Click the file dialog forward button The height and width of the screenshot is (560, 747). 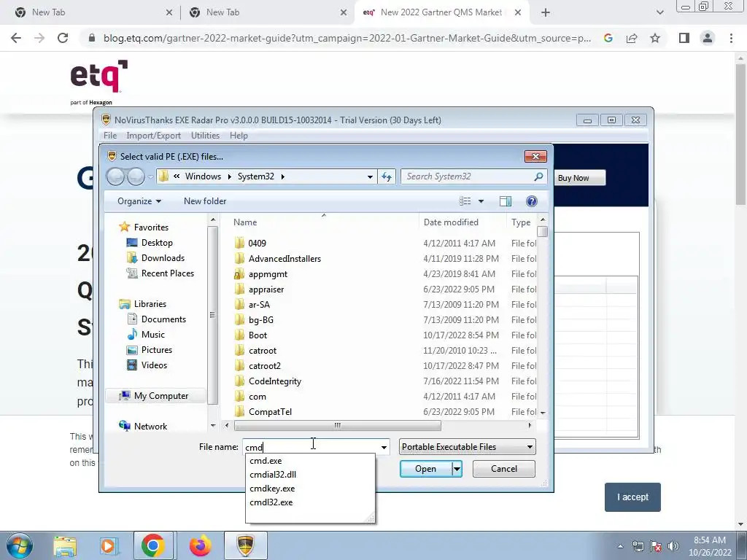pos(136,176)
